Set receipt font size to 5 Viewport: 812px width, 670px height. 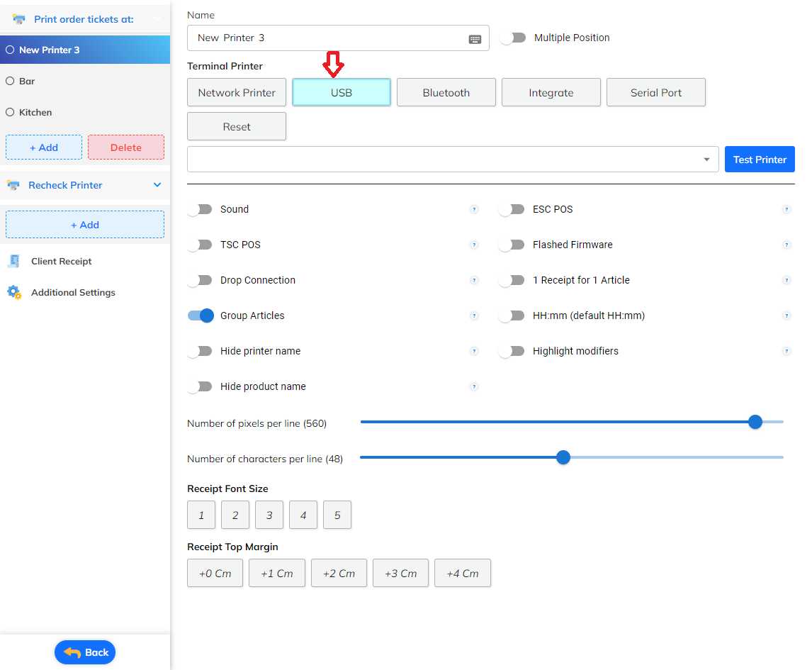point(337,515)
